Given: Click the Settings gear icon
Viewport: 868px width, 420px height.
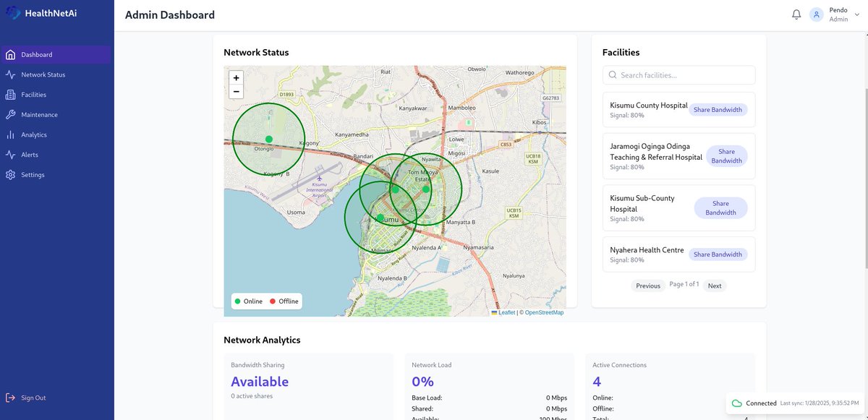Looking at the screenshot, I should point(10,175).
